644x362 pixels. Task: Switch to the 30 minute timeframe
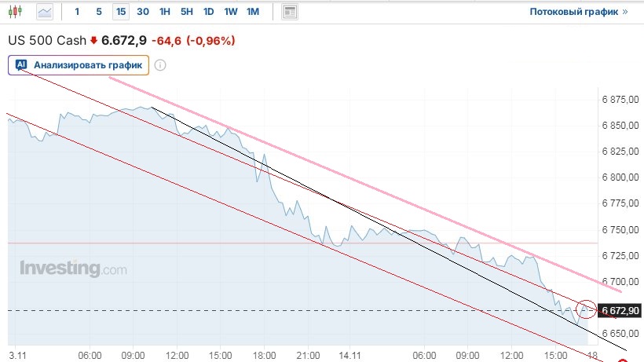(x=142, y=12)
